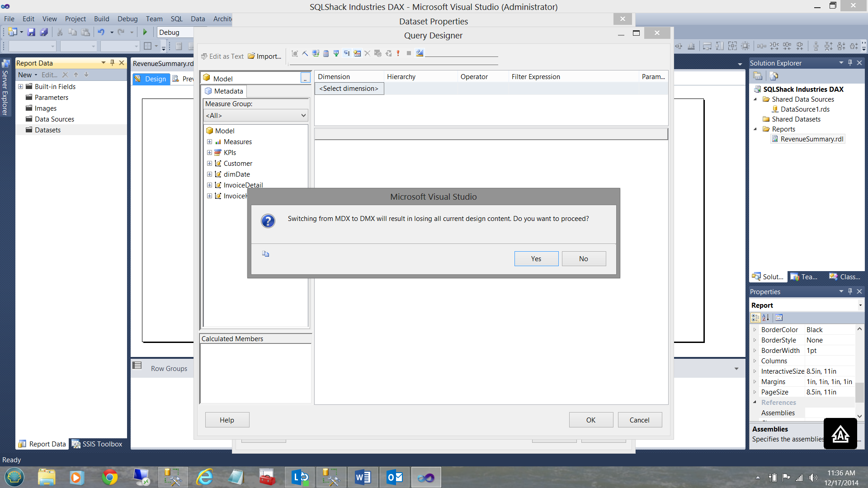Click the green Start Debugging play icon
The image size is (868, 488).
145,32
